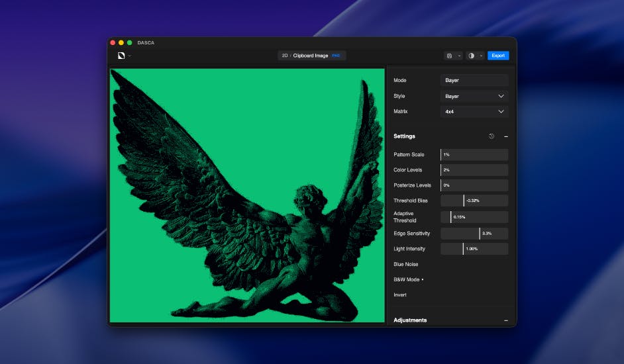
Task: Click the Clipboard Image file name
Action: (311, 56)
